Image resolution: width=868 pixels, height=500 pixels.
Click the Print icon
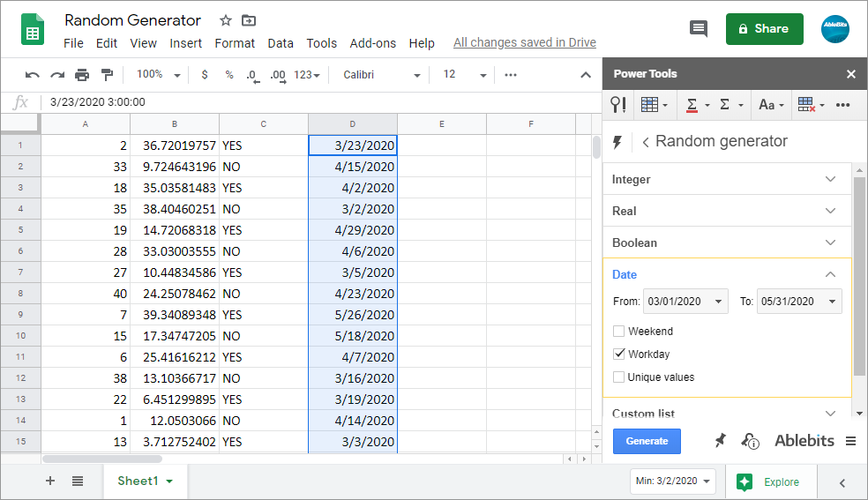(82, 75)
